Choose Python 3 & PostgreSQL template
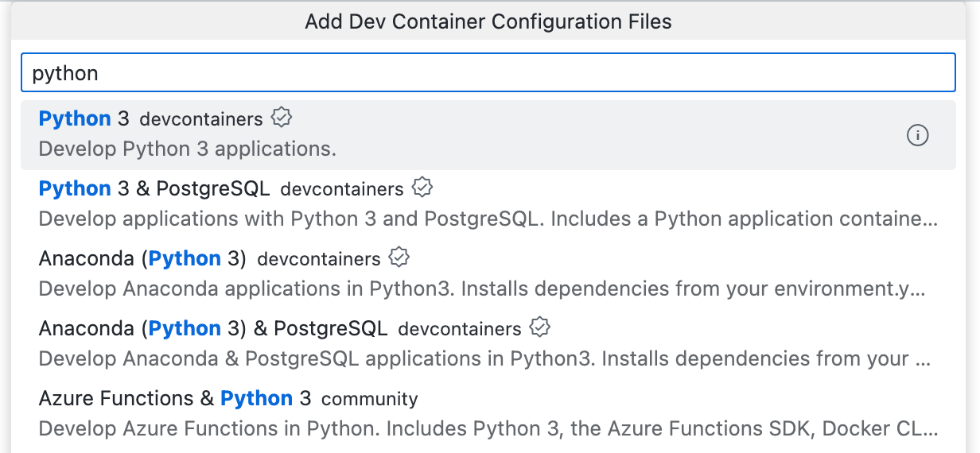The height and width of the screenshot is (453, 980). pyautogui.click(x=154, y=189)
